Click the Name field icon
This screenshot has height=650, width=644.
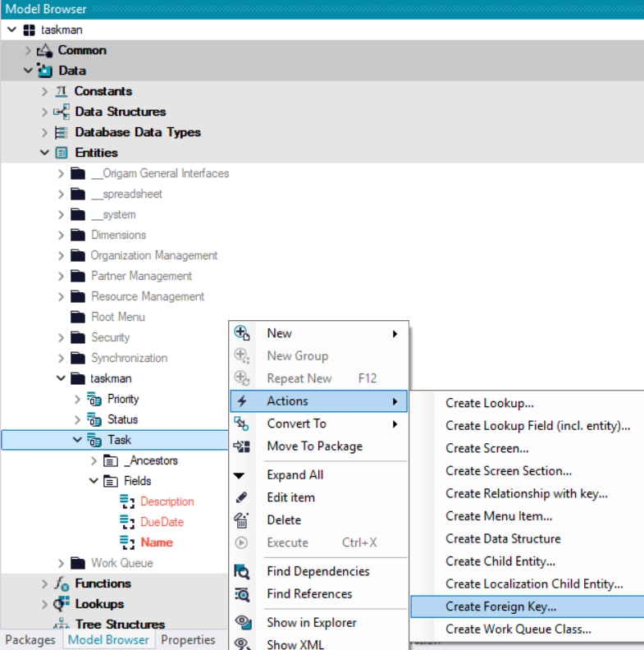(127, 542)
